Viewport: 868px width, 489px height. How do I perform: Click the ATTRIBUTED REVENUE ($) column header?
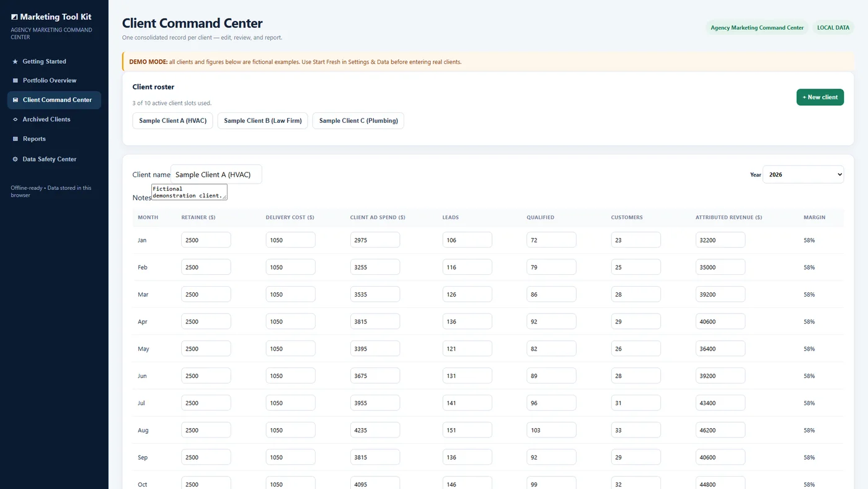(728, 218)
